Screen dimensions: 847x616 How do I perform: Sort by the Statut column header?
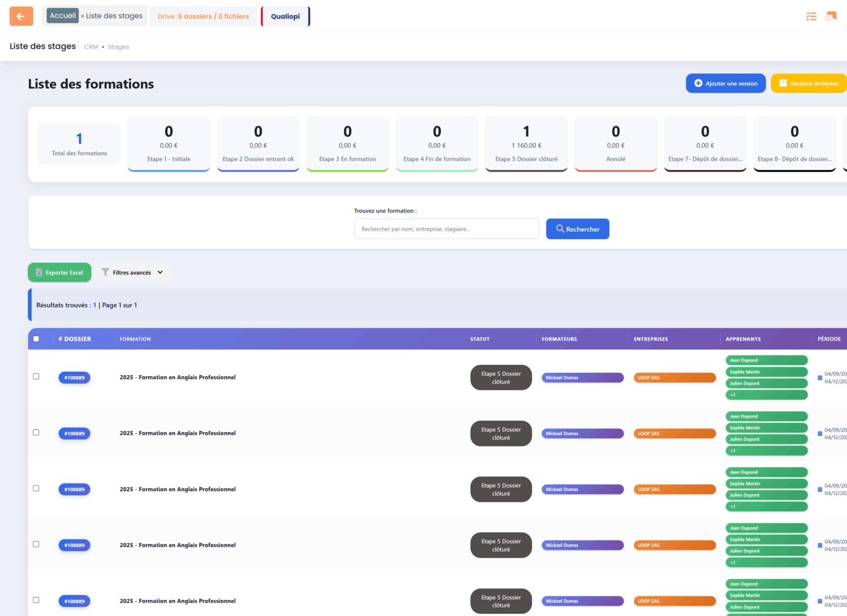[479, 339]
